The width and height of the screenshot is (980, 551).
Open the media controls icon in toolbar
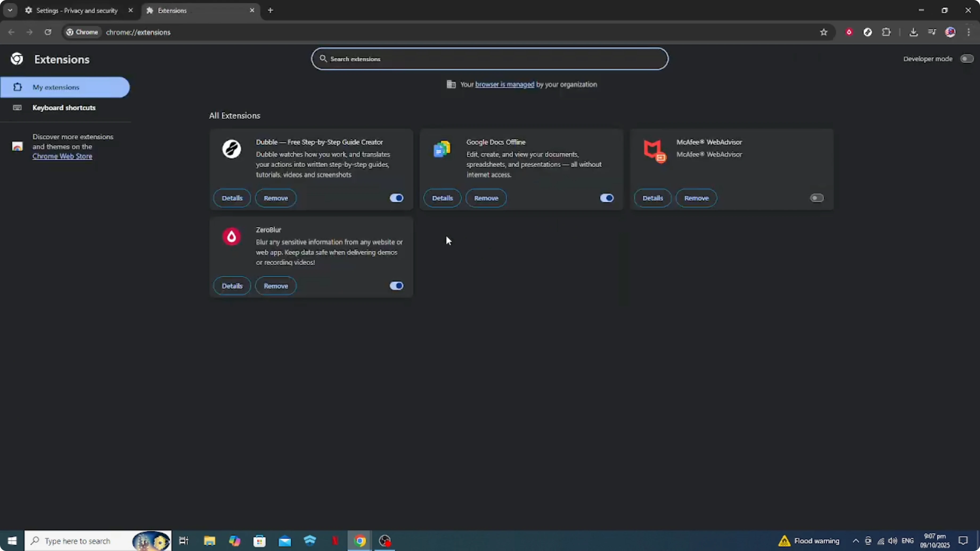[x=932, y=32]
